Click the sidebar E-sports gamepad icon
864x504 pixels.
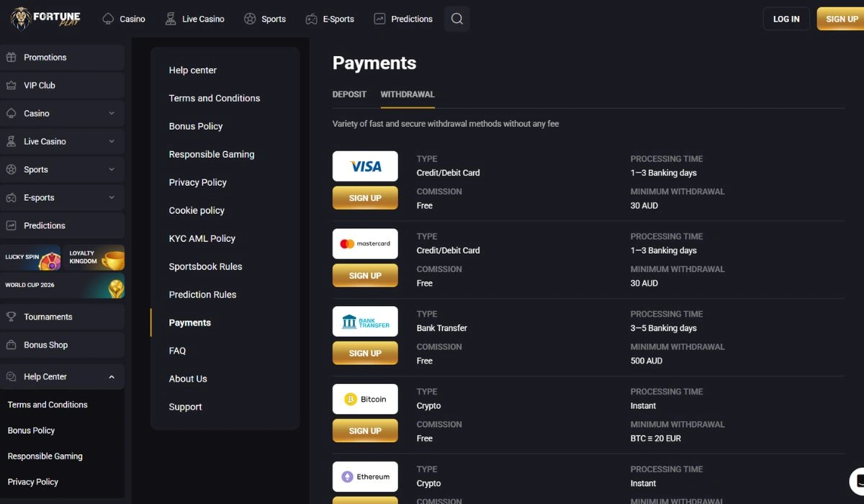pyautogui.click(x=11, y=197)
